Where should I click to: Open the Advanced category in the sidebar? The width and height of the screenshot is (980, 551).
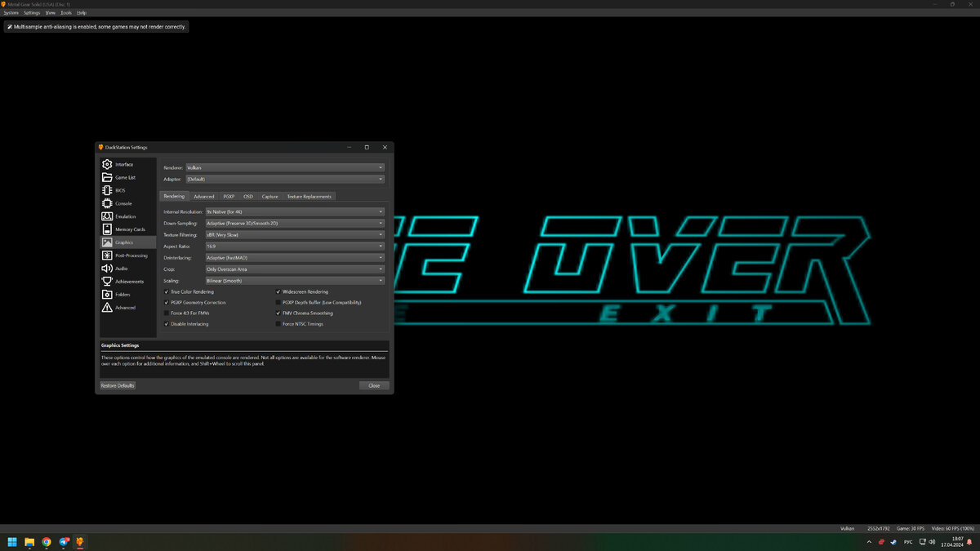(x=127, y=308)
